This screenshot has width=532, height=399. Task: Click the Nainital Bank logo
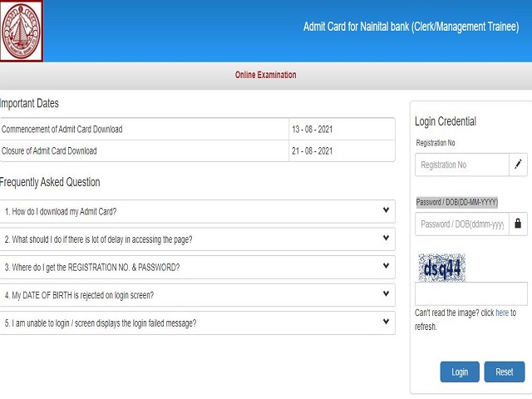[x=22, y=31]
